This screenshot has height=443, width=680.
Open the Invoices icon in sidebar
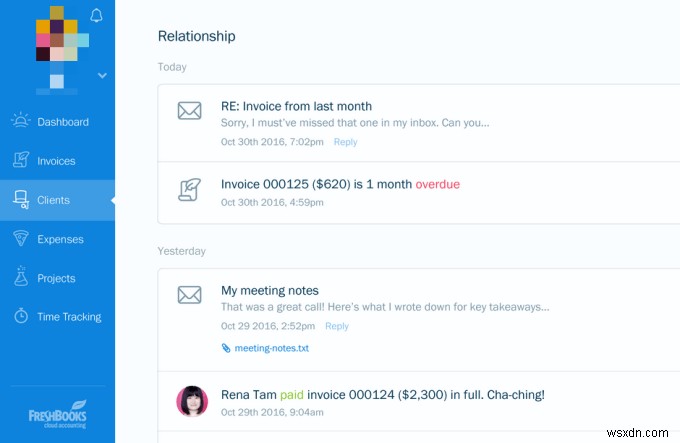(20, 160)
